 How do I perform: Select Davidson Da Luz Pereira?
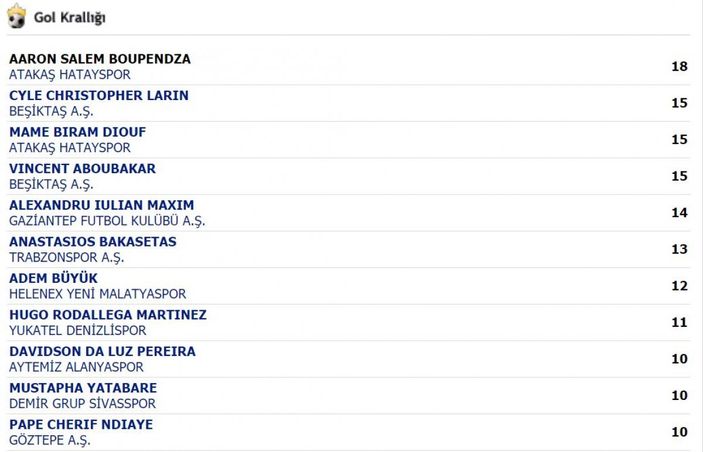coord(102,351)
